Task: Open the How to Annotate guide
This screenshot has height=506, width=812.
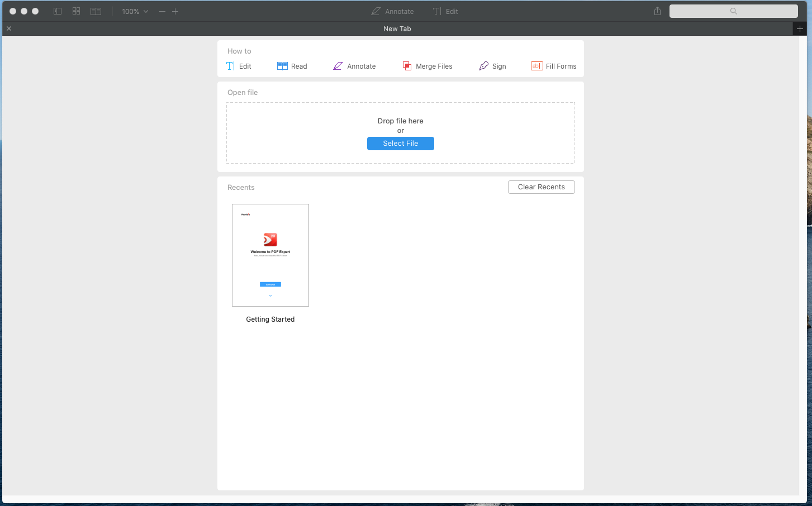Action: (x=354, y=66)
